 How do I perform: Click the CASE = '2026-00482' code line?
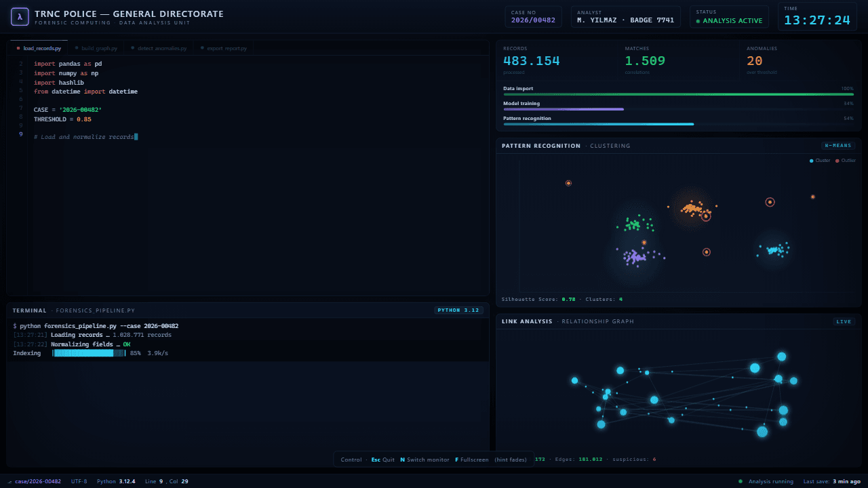click(x=68, y=109)
